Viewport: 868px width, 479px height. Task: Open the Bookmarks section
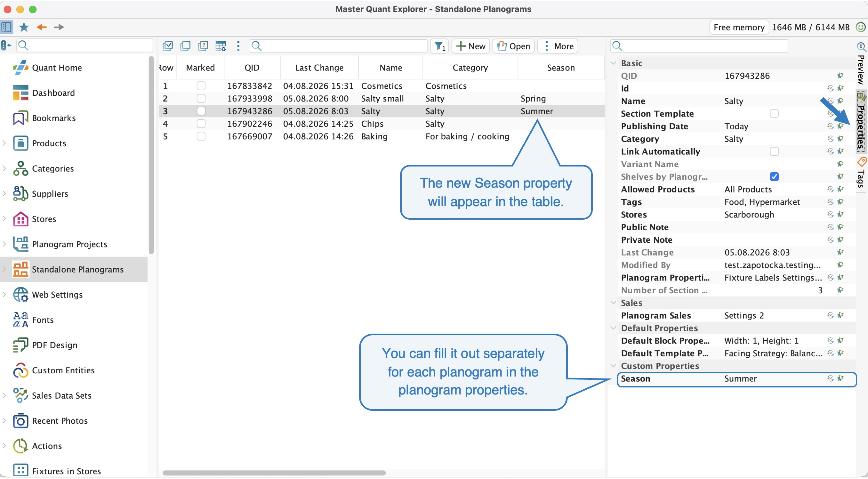coord(54,118)
